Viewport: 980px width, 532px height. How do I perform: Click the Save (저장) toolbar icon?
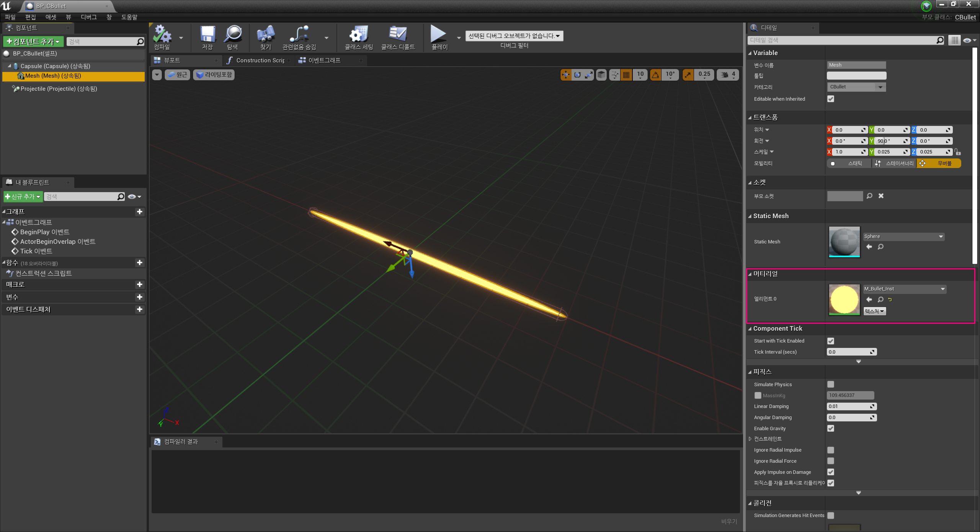click(207, 34)
